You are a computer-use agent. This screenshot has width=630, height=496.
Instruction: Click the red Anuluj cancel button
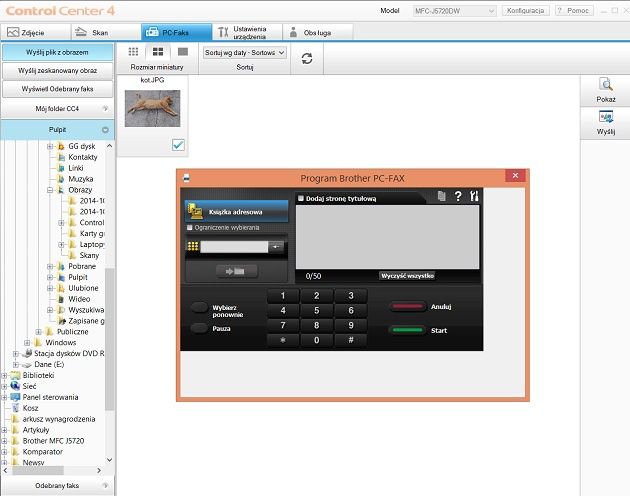[x=407, y=306]
